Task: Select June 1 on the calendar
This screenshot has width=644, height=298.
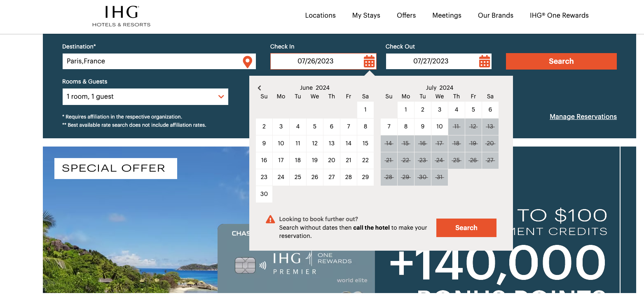Action: coord(365,109)
